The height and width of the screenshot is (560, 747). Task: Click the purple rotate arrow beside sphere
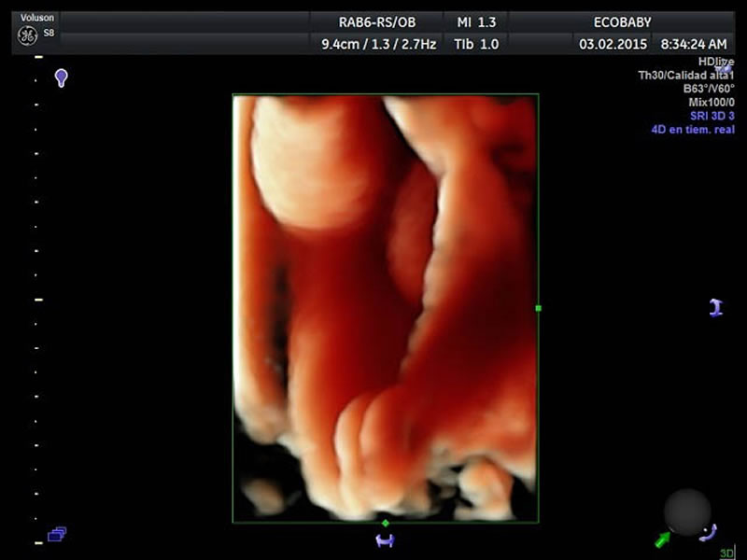click(x=708, y=533)
